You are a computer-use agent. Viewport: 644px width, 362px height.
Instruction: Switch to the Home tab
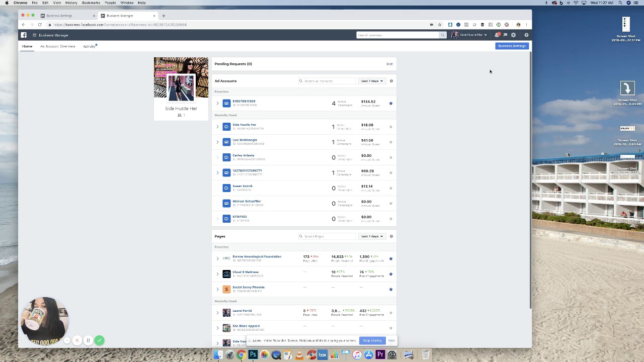(x=27, y=46)
